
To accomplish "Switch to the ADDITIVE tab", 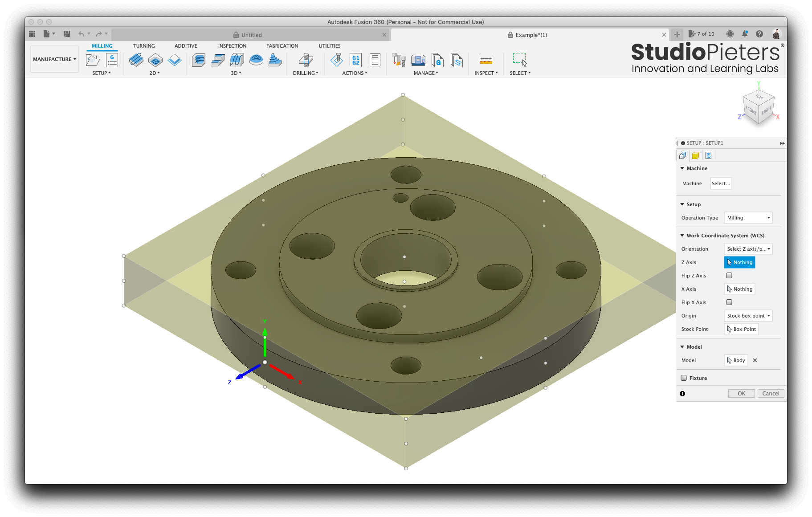I will tap(186, 46).
